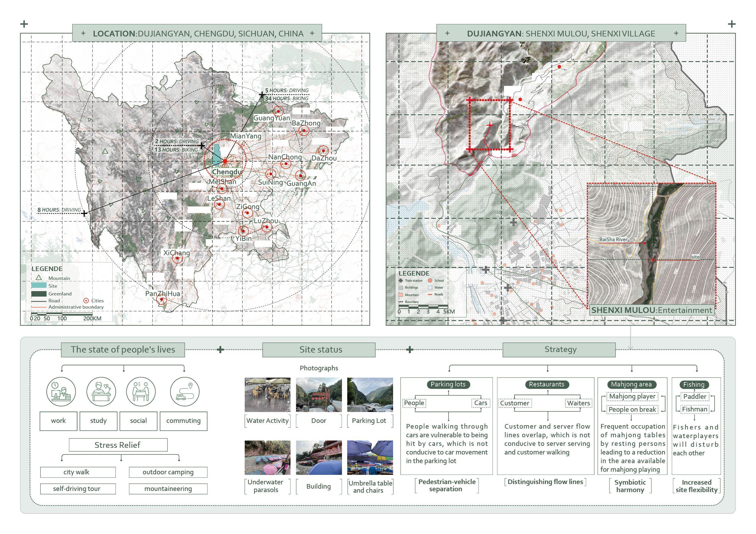Viewport: 756px width, 534px height.
Task: Click the School legend circle icon
Action: [430, 281]
